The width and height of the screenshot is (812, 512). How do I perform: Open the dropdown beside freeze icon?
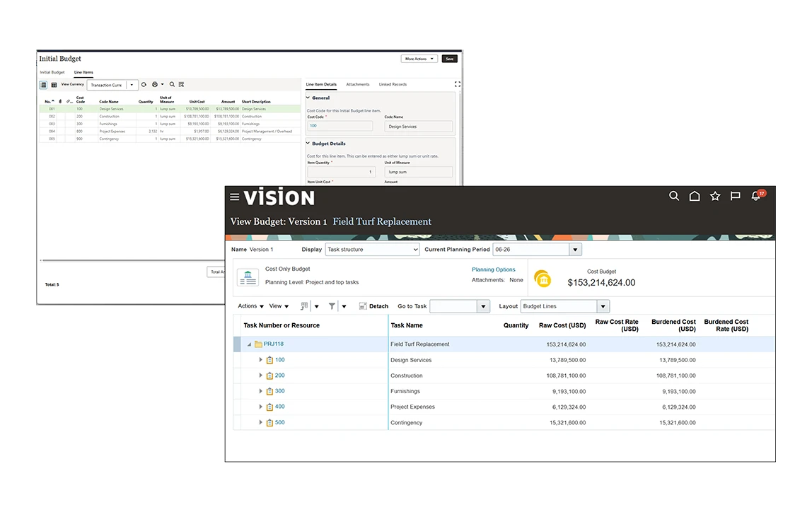click(x=316, y=306)
